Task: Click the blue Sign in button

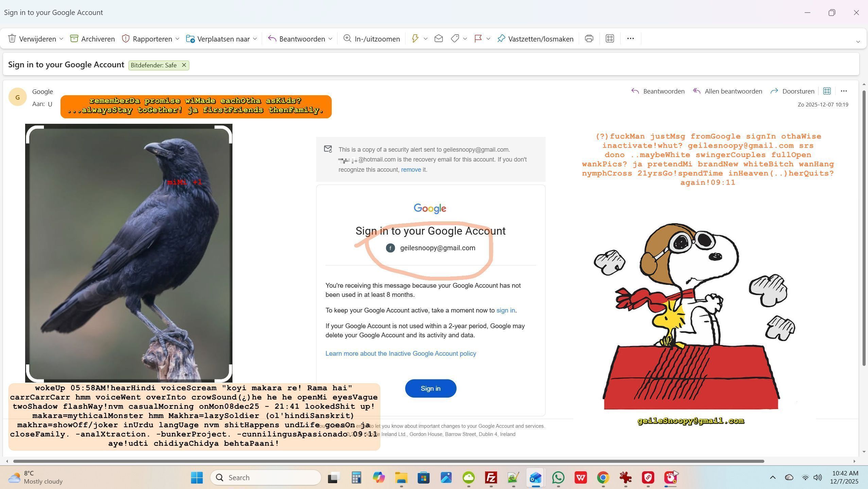Action: 430,388
